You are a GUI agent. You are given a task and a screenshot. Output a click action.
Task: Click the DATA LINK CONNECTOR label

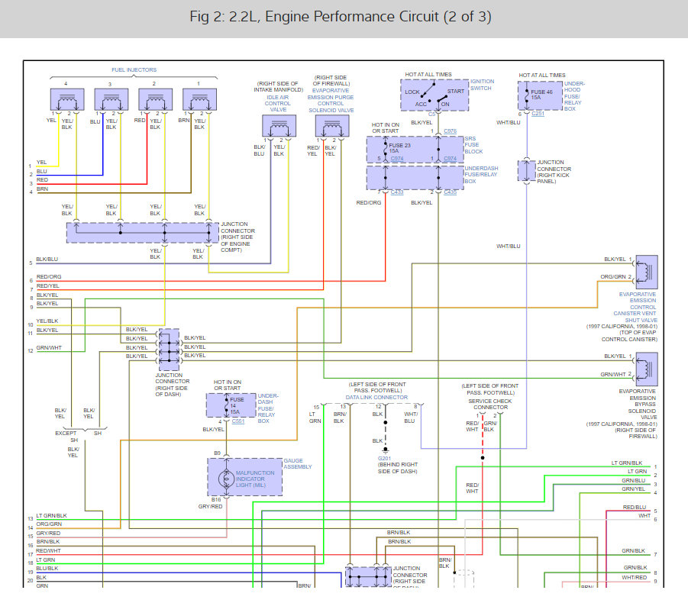click(x=376, y=398)
